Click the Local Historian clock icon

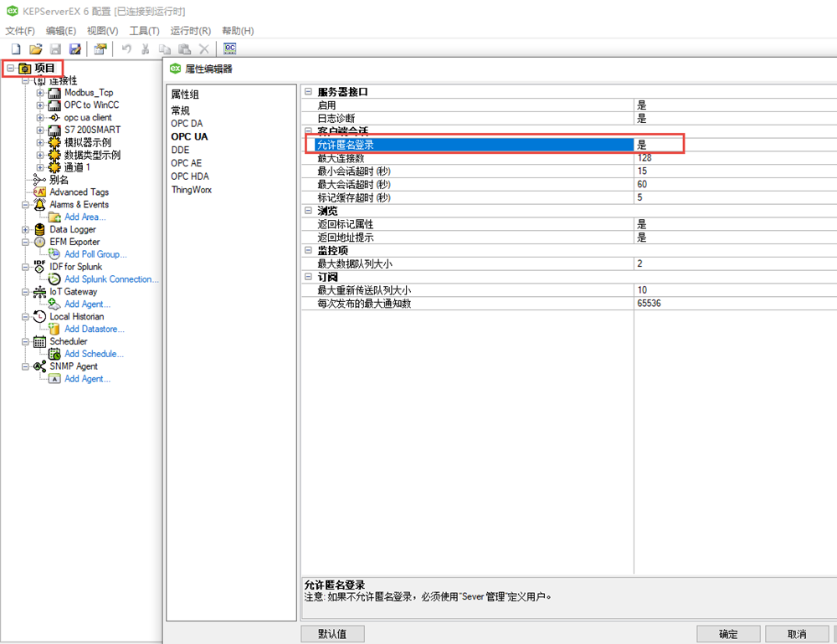(39, 316)
